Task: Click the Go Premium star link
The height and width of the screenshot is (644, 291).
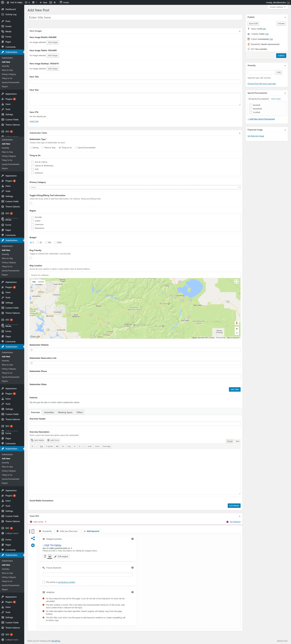Action: (233, 522)
